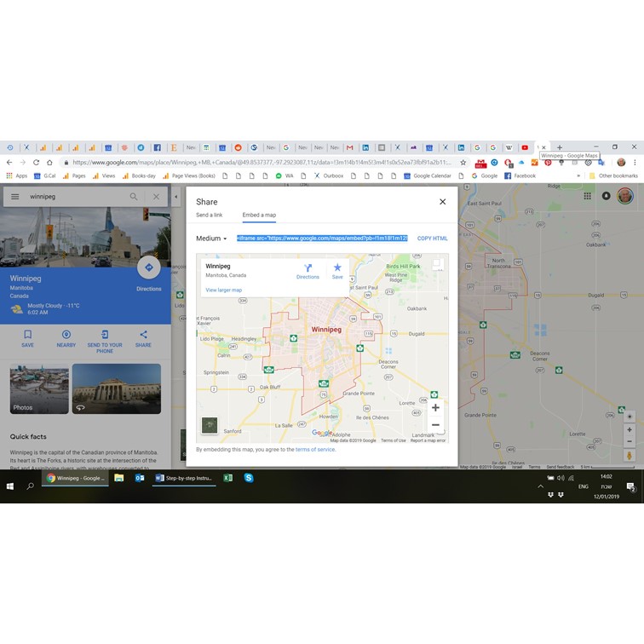
Task: Click the search magnifier in Maps search box
Action: pos(134,197)
